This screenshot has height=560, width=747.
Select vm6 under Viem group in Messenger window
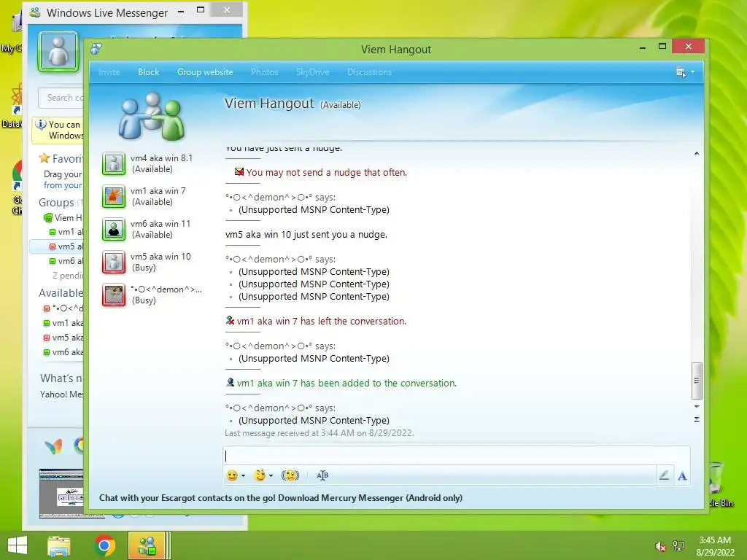[66, 261]
